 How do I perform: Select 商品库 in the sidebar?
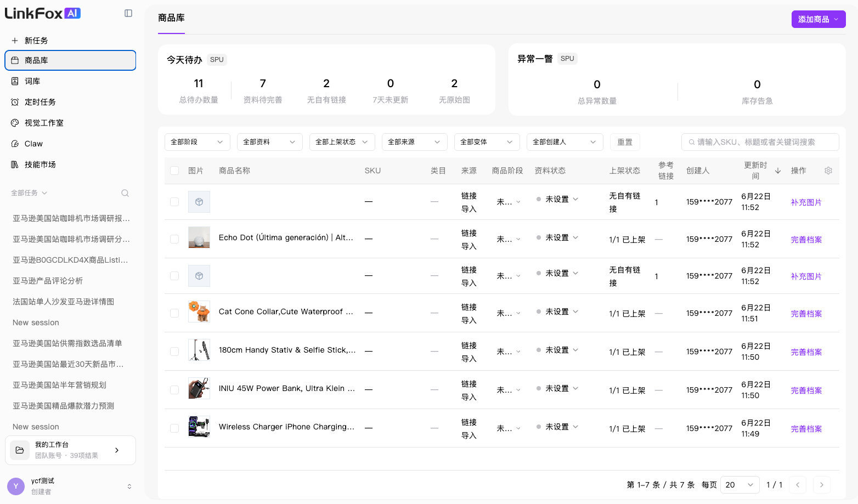point(70,60)
